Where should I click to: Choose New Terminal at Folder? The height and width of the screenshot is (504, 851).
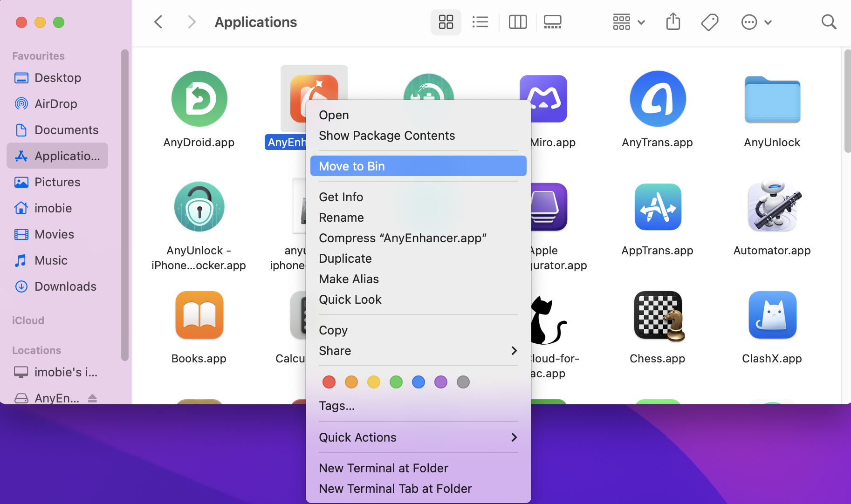click(418, 468)
